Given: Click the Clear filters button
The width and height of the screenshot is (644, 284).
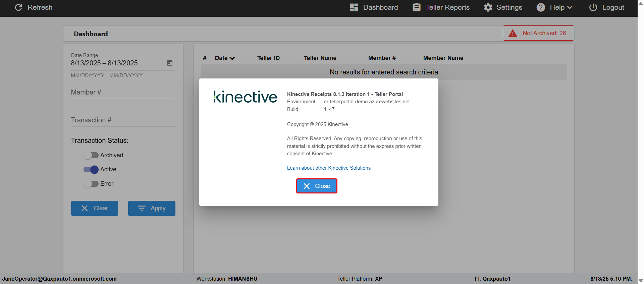Looking at the screenshot, I should coord(95,208).
